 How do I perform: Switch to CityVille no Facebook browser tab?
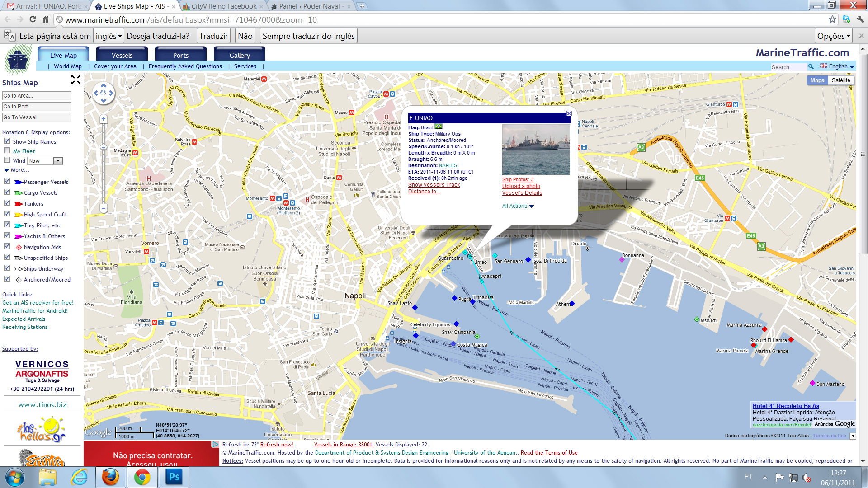[223, 6]
